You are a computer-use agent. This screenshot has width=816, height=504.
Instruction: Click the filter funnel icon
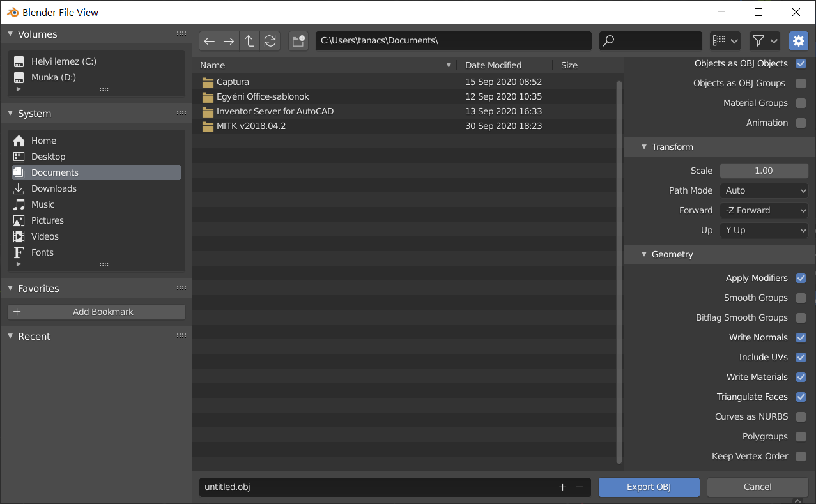758,41
